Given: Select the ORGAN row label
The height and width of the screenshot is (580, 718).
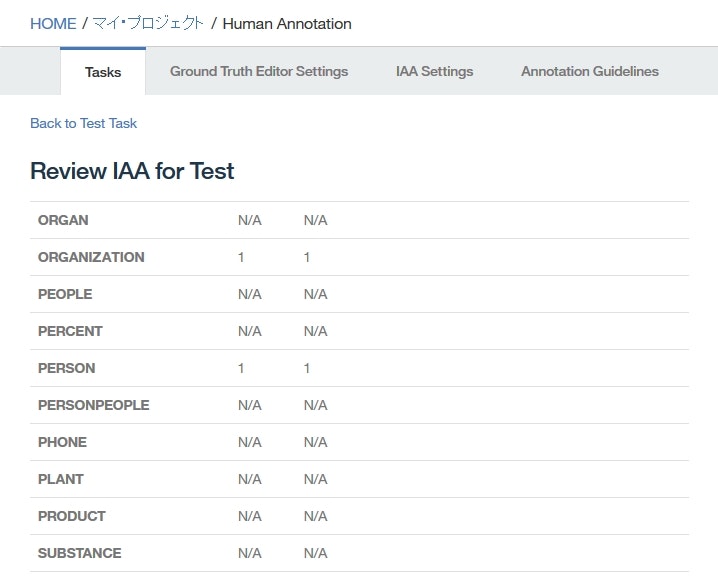Looking at the screenshot, I should click(x=63, y=220).
